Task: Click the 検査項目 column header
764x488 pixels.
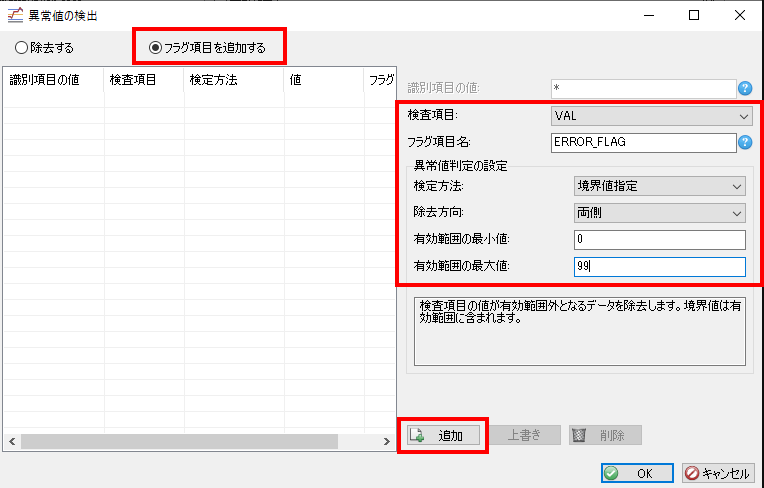Action: click(144, 80)
